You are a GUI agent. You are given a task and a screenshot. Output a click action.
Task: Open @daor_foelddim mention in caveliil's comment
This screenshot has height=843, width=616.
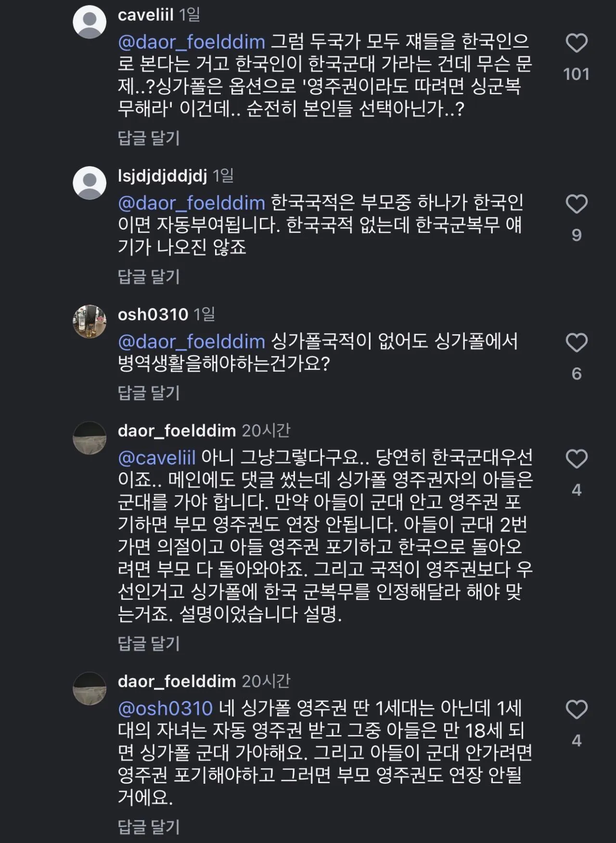point(192,42)
